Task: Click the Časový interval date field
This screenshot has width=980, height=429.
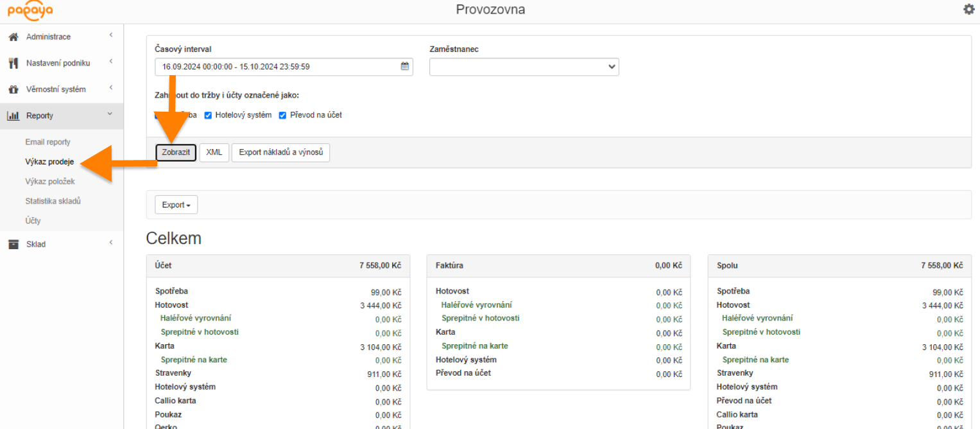Action: (x=276, y=67)
